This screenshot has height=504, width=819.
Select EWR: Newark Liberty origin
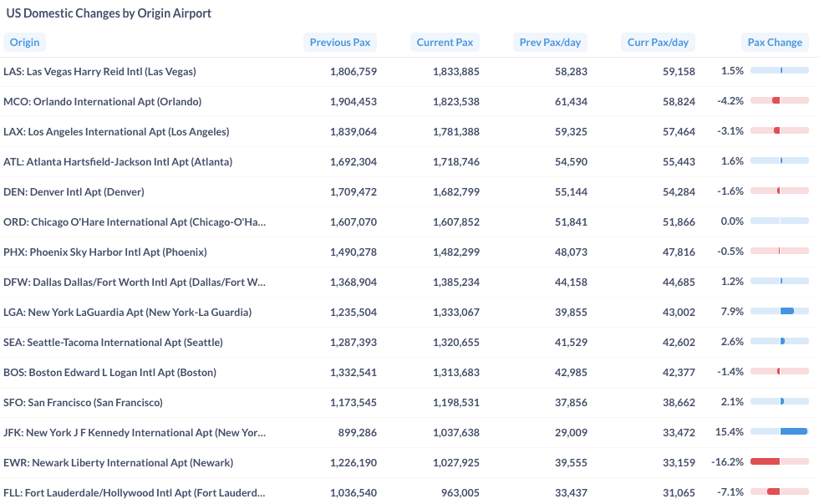(x=118, y=463)
